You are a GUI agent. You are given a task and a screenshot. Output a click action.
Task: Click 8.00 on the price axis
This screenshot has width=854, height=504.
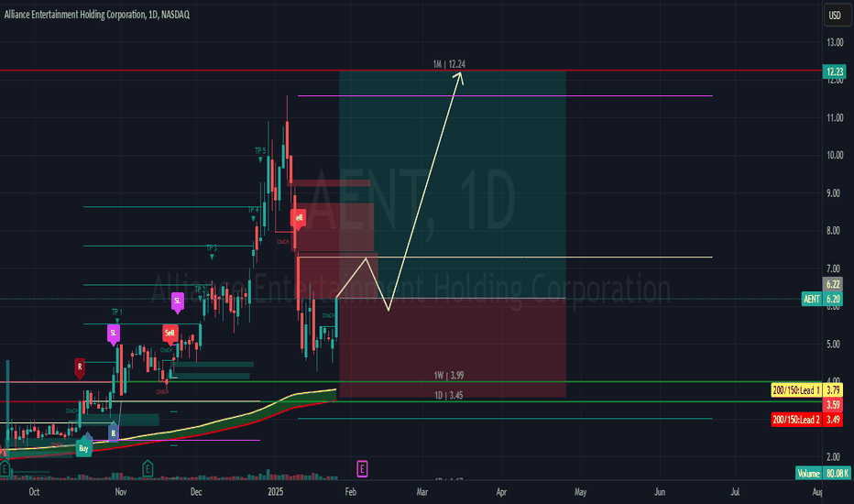click(x=835, y=231)
